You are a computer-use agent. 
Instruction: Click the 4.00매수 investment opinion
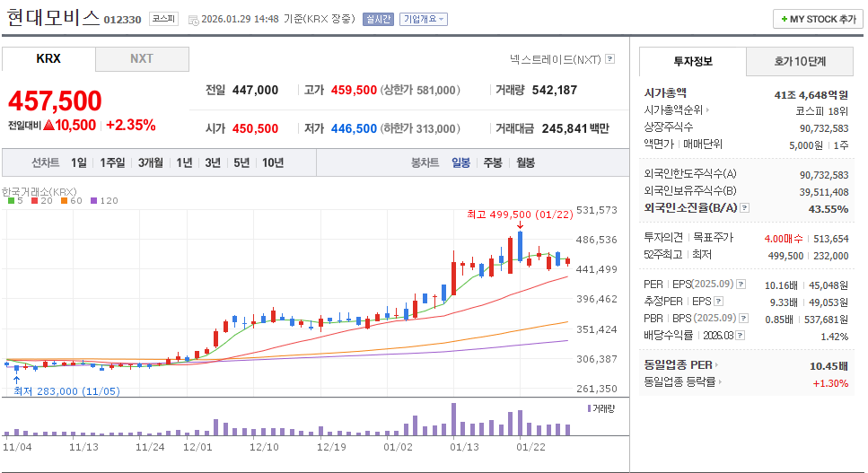pos(784,239)
